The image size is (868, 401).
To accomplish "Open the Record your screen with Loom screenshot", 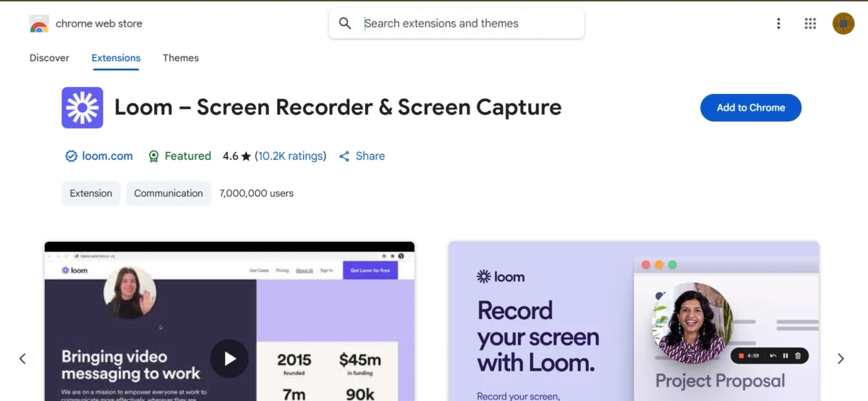I will [634, 321].
